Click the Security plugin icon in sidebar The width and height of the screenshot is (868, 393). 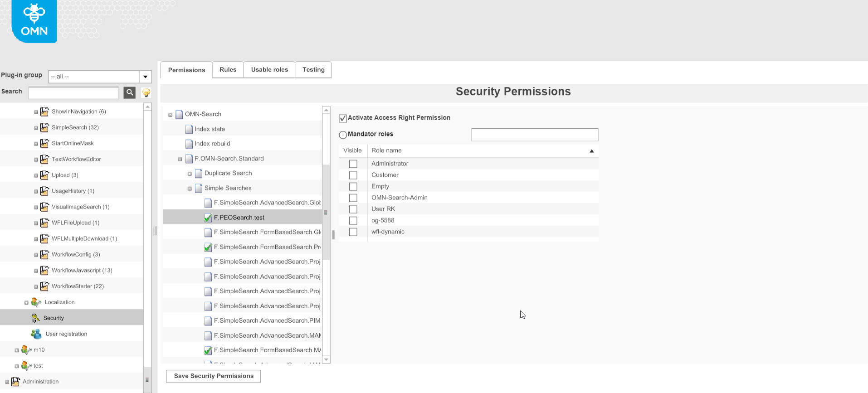tap(35, 318)
